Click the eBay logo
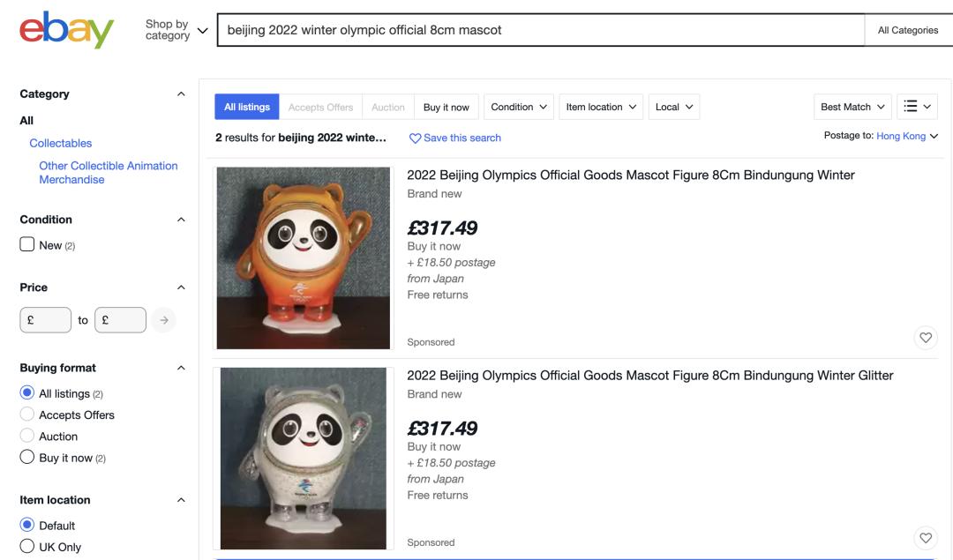The height and width of the screenshot is (560, 953). coord(66,30)
